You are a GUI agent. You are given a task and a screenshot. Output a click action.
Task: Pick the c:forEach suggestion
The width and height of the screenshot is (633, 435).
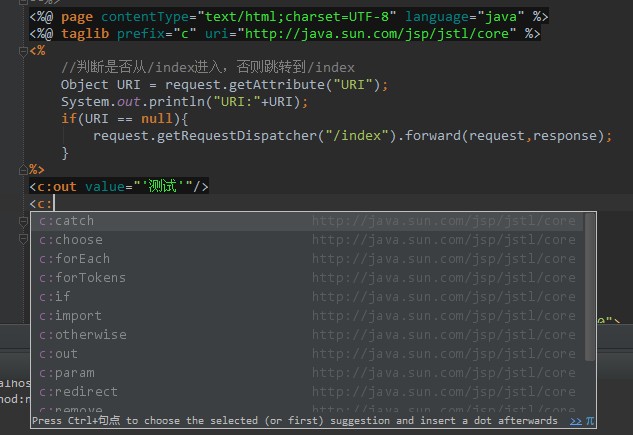click(x=307, y=259)
